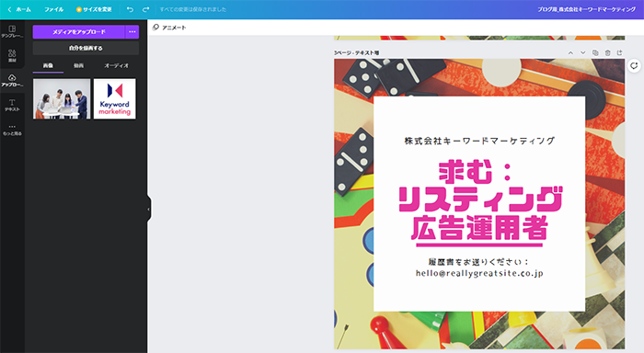Click the document title in the top bar

pyautogui.click(x=587, y=9)
